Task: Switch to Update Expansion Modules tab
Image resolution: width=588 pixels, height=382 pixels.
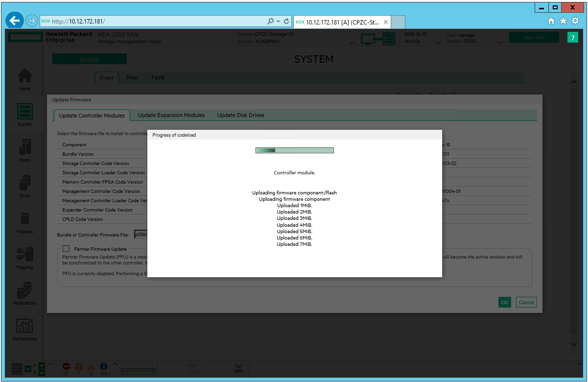Action: point(171,115)
